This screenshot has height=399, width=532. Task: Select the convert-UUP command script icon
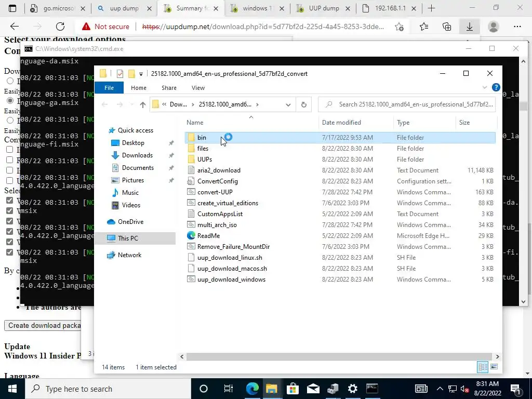click(x=191, y=192)
